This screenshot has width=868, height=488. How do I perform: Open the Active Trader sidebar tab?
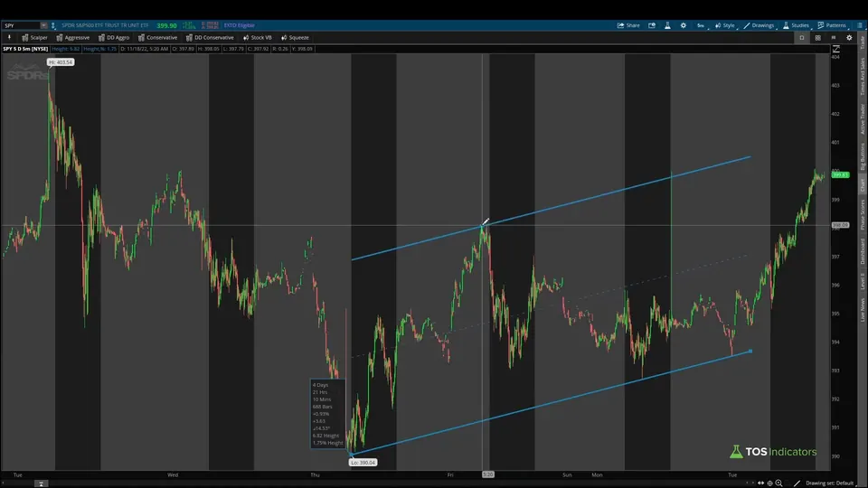tap(863, 119)
